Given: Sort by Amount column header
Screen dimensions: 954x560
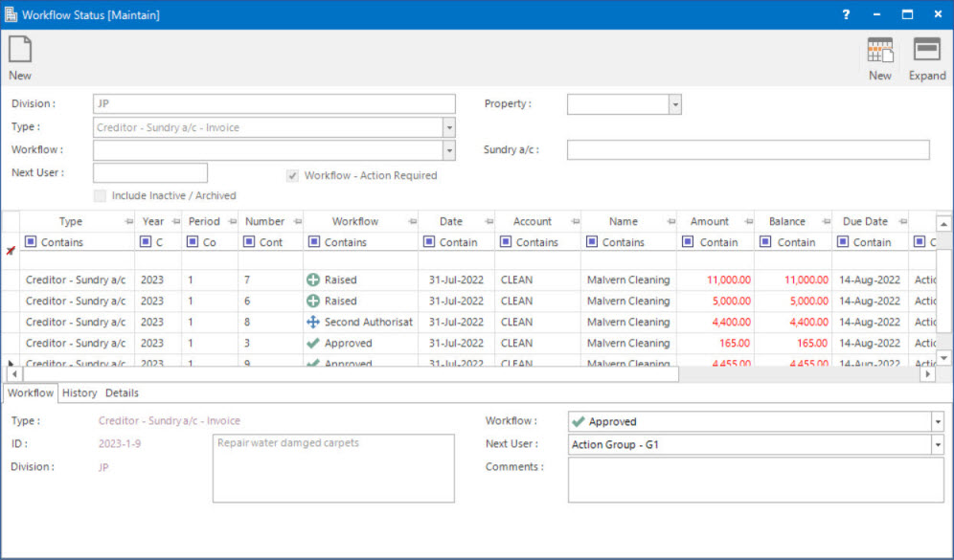Looking at the screenshot, I should [x=710, y=222].
